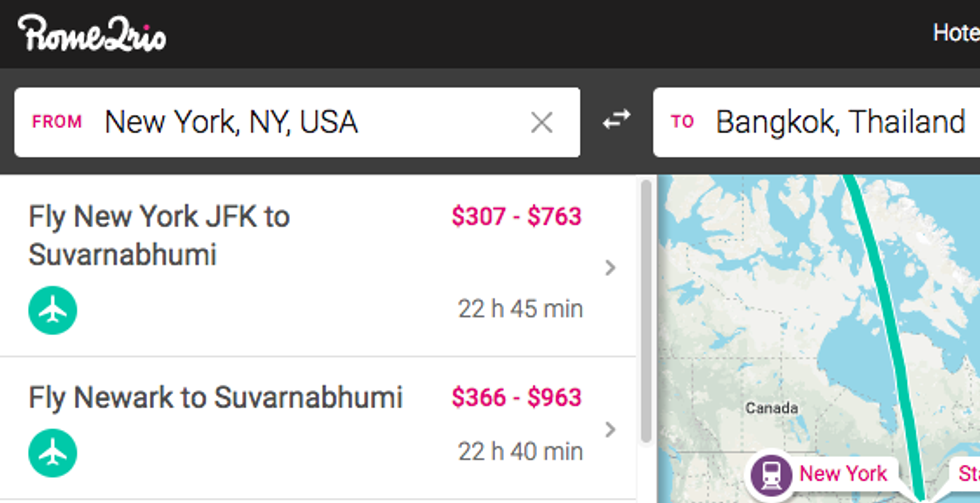Clear the New York origin field
Viewport: 980px width, 503px height.
[x=541, y=123]
